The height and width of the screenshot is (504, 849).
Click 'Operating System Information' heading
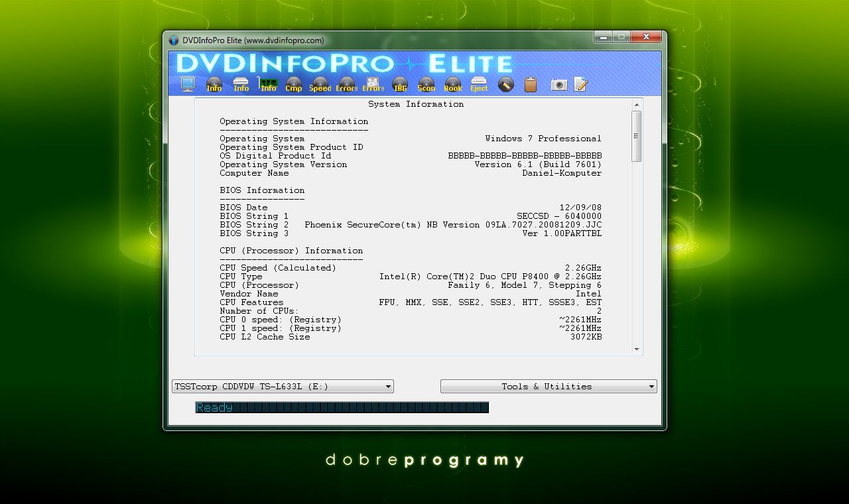pos(294,121)
